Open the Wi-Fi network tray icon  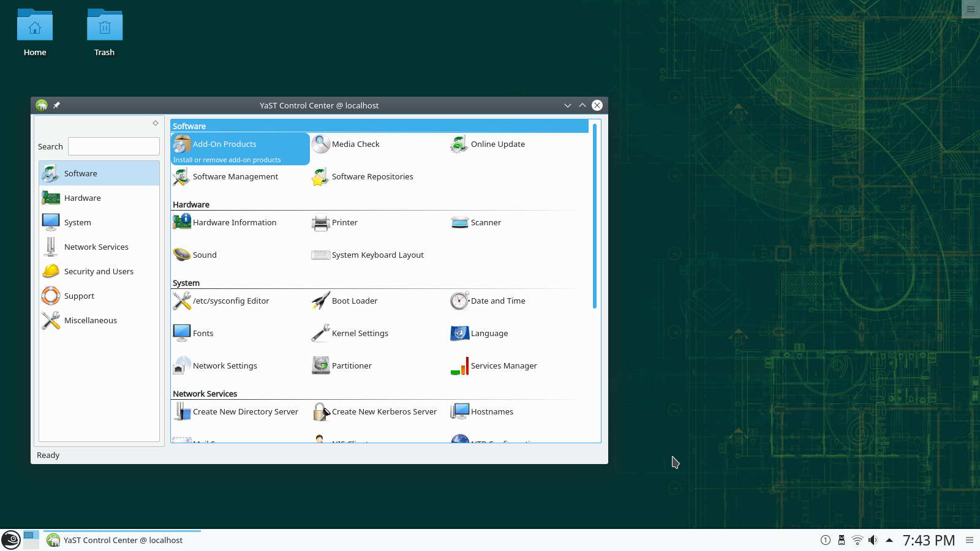click(x=858, y=540)
